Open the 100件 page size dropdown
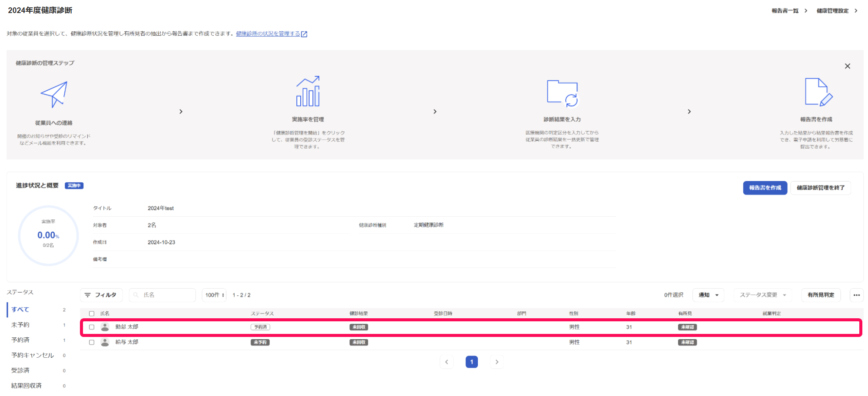The width and height of the screenshot is (868, 396). click(215, 295)
